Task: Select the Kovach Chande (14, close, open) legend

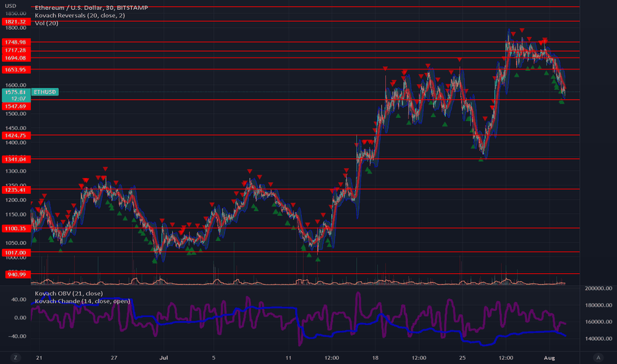Action: pos(82,301)
